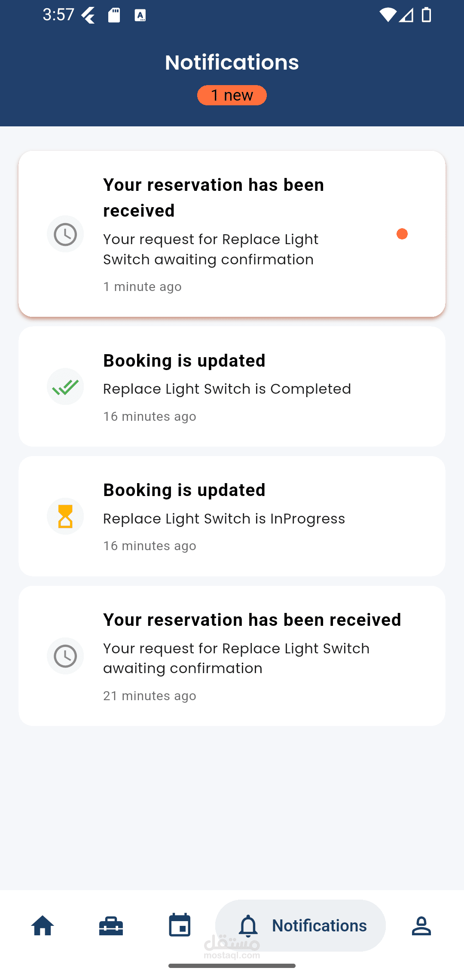Click the Notifications page title

pyautogui.click(x=232, y=62)
